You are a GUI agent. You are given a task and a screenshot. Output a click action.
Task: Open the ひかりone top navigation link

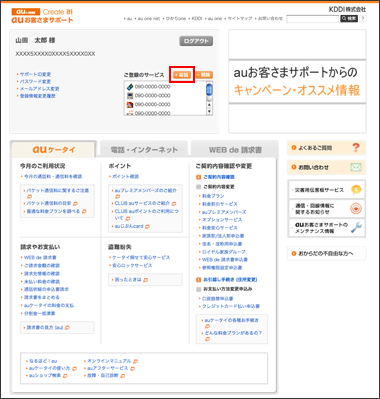175,19
